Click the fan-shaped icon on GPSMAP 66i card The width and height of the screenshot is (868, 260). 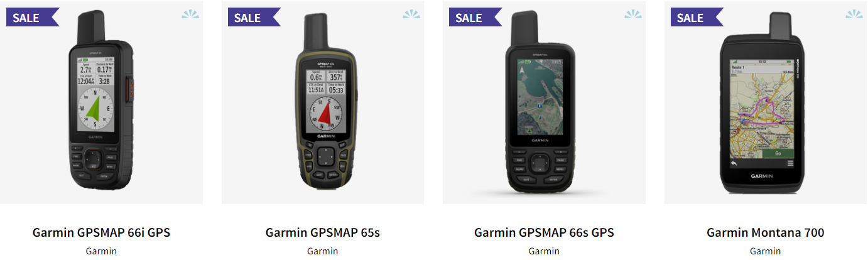(190, 14)
